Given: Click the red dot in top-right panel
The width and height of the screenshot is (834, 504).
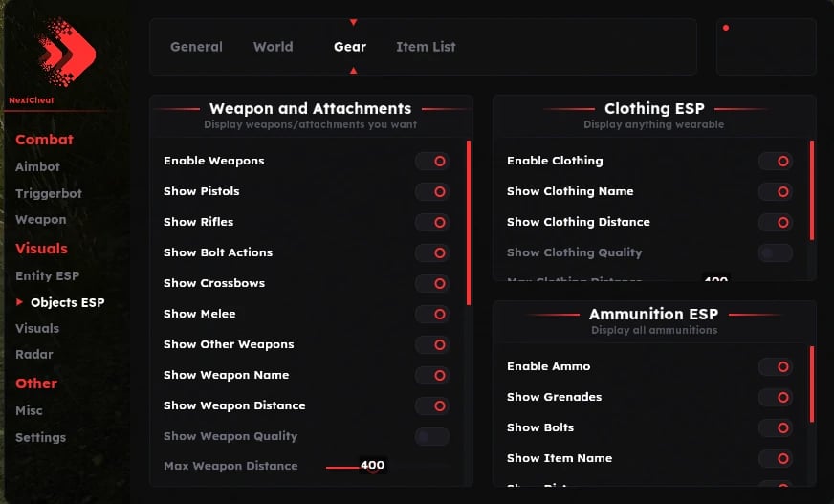Looking at the screenshot, I should (x=726, y=28).
